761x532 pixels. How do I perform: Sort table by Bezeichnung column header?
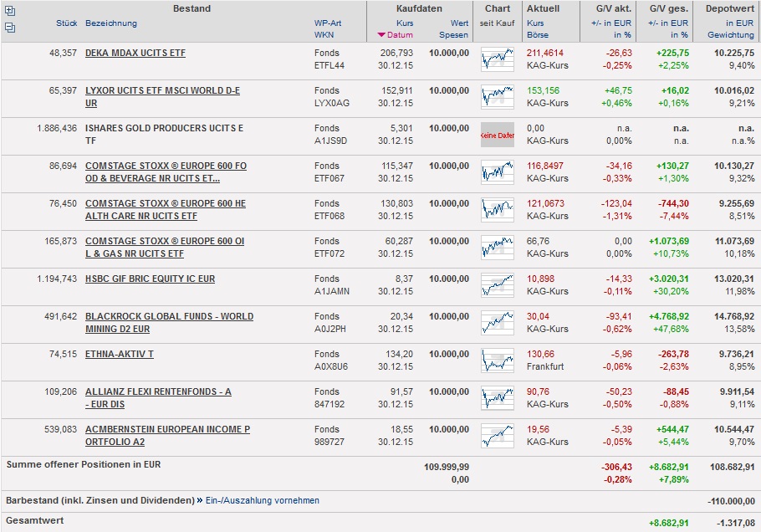point(111,23)
